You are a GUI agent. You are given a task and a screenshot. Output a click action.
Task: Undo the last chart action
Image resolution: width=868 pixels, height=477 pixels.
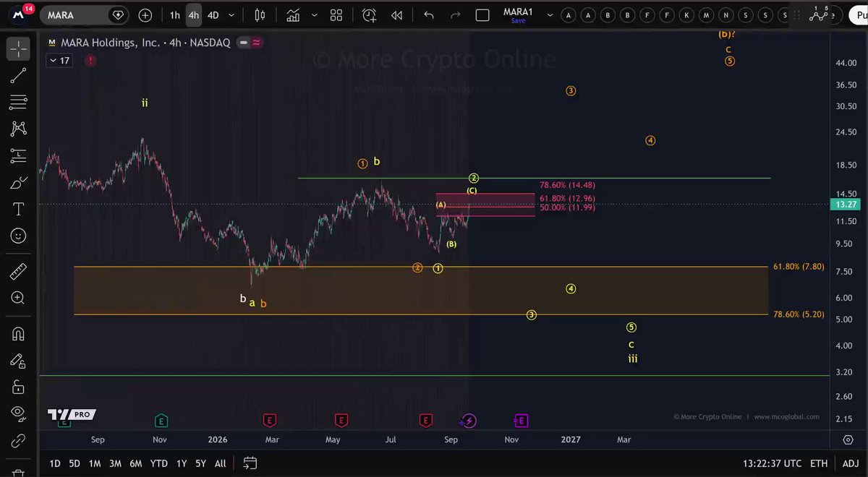[428, 15]
